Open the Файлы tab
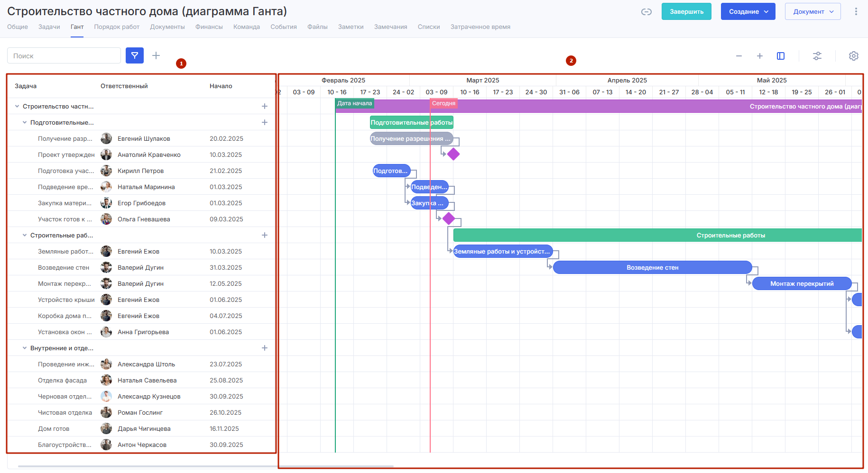Image resolution: width=868 pixels, height=473 pixels. tap(317, 27)
